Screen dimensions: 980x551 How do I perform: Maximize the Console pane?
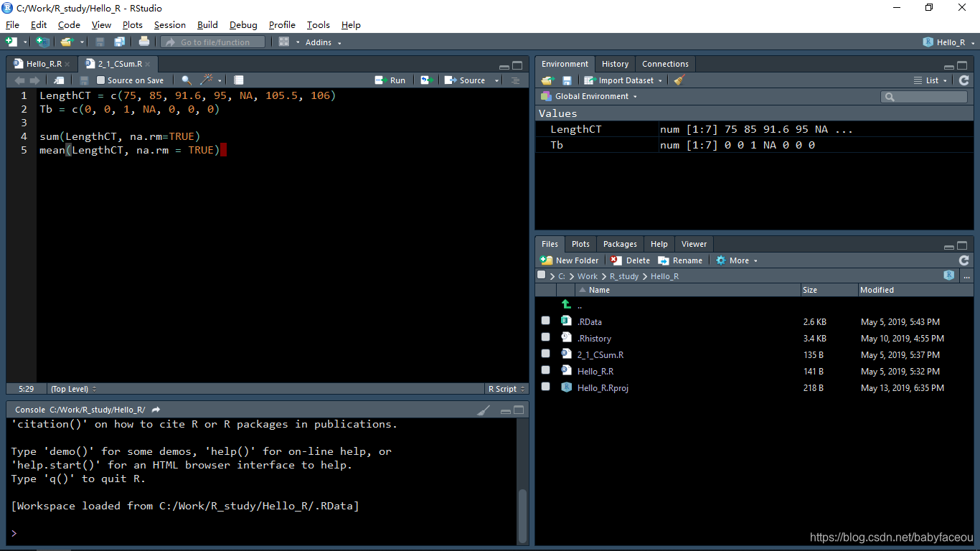click(519, 410)
